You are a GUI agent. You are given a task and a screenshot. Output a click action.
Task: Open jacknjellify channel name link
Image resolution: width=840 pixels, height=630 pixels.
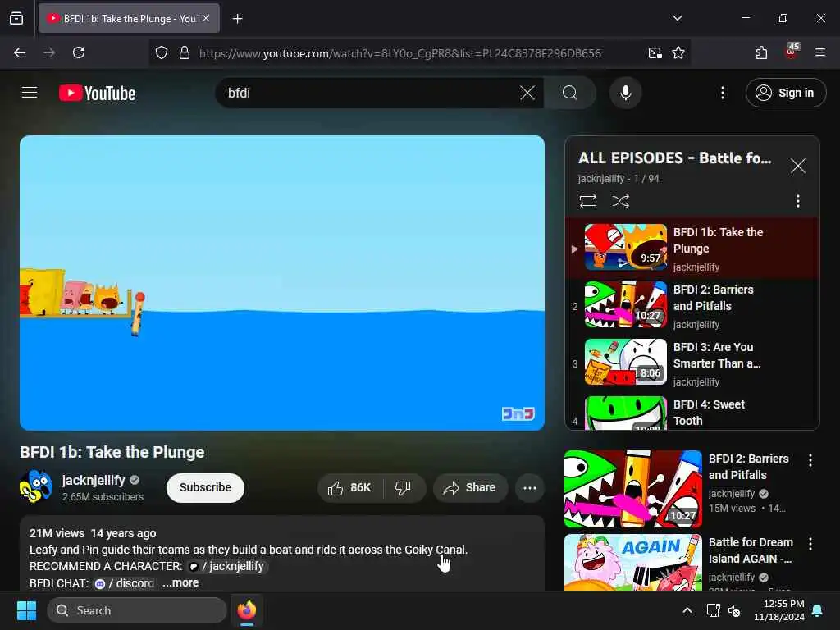coord(94,480)
